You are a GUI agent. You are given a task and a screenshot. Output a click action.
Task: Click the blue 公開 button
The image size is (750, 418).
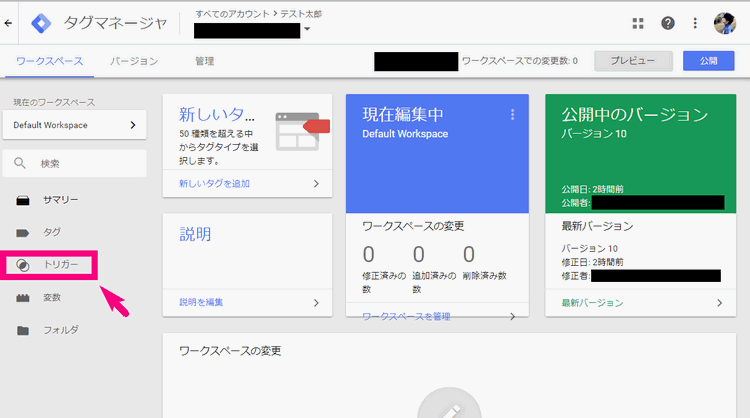pos(708,61)
